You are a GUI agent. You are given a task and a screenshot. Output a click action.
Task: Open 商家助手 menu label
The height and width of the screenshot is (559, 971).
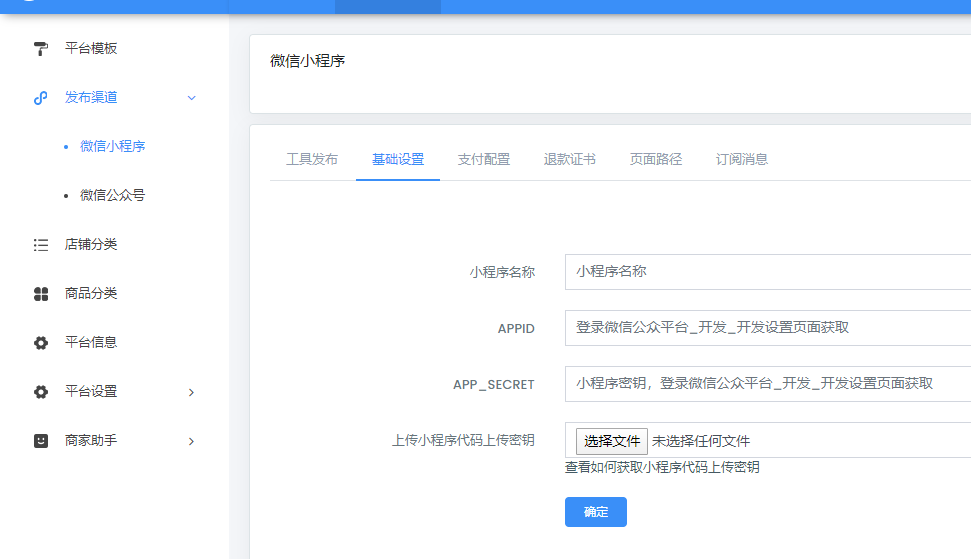click(x=91, y=440)
